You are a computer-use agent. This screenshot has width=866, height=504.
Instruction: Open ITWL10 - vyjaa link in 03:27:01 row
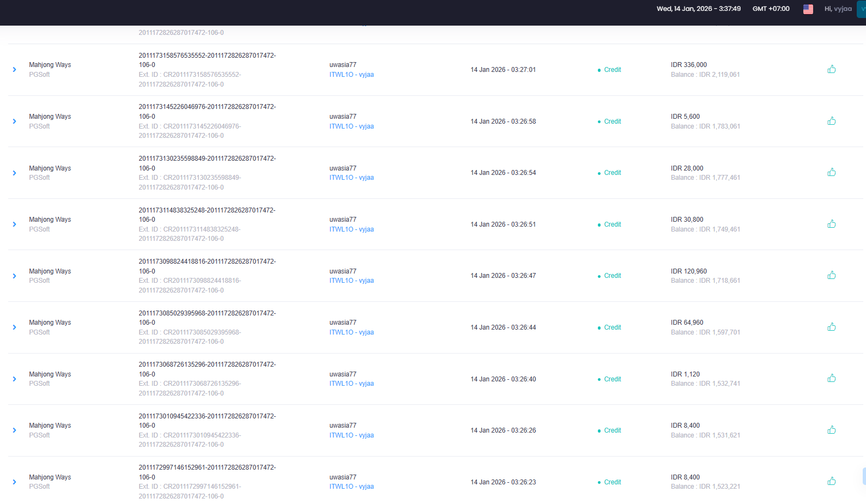[x=352, y=75]
